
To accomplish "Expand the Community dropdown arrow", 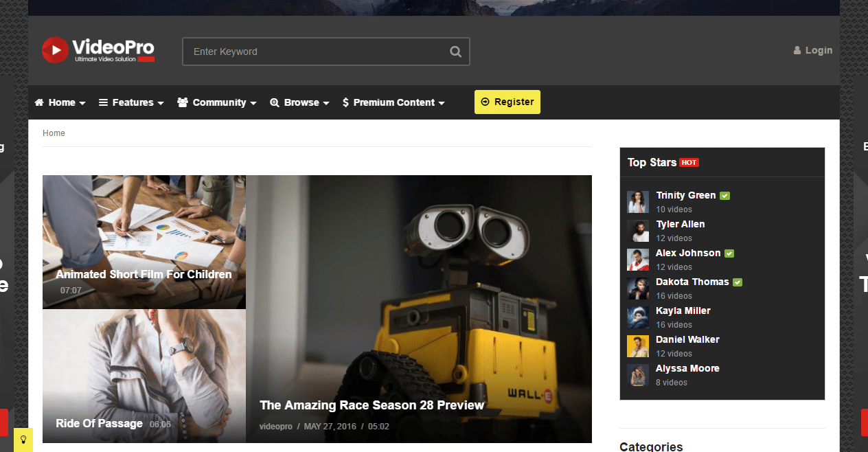I will (253, 103).
